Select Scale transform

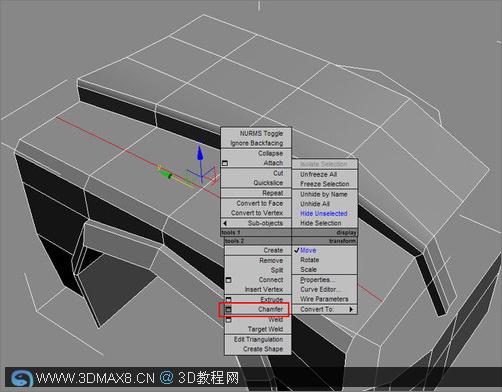tap(308, 269)
